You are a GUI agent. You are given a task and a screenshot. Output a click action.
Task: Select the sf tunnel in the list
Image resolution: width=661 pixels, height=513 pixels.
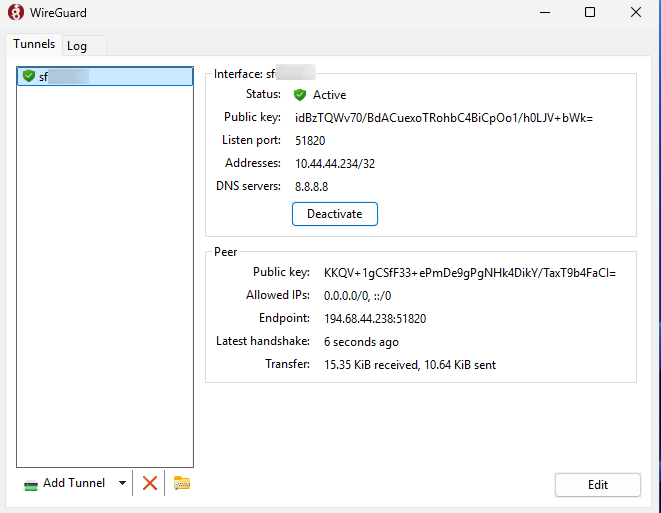coord(105,76)
